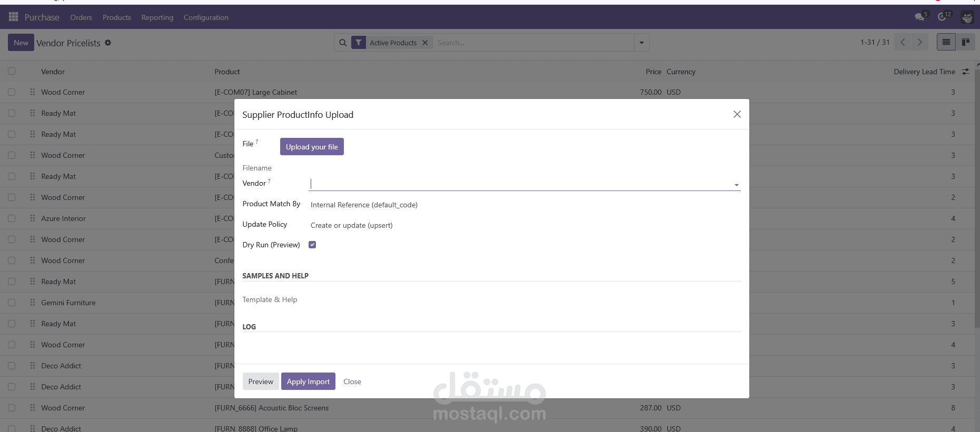Click the 750.00 price cell
The image size is (980, 432).
click(x=650, y=92)
